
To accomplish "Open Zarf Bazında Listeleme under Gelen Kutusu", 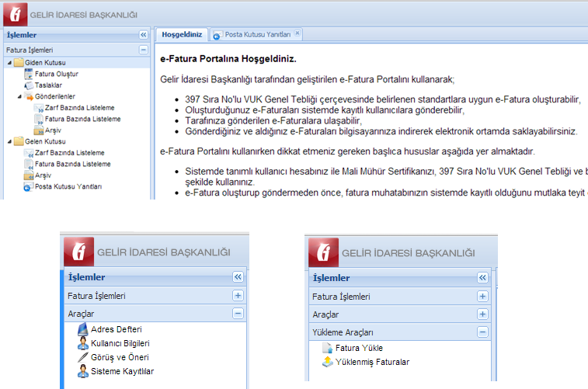I will [x=69, y=153].
